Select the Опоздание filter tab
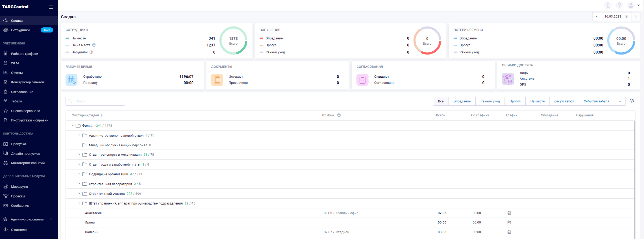Screen dimensions: 644x239 coord(462,101)
